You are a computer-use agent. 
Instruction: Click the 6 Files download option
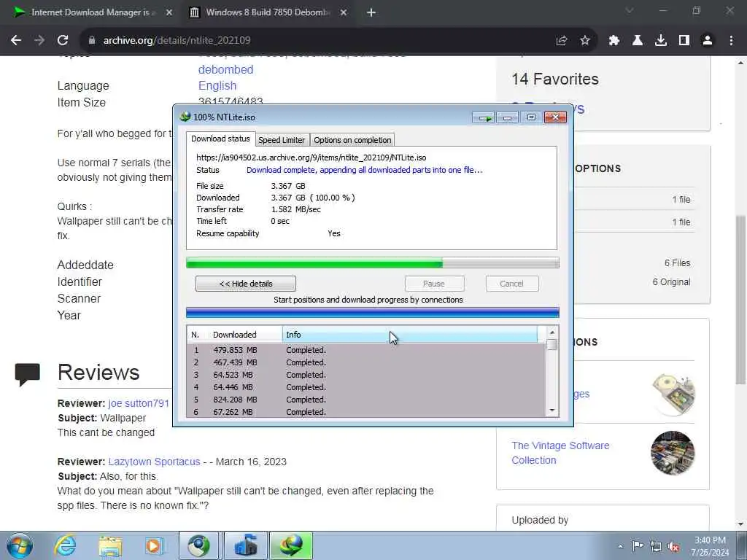tap(678, 262)
